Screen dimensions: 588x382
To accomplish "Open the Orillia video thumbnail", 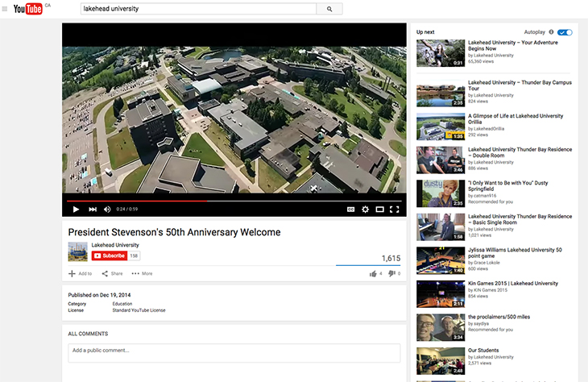I will point(441,127).
